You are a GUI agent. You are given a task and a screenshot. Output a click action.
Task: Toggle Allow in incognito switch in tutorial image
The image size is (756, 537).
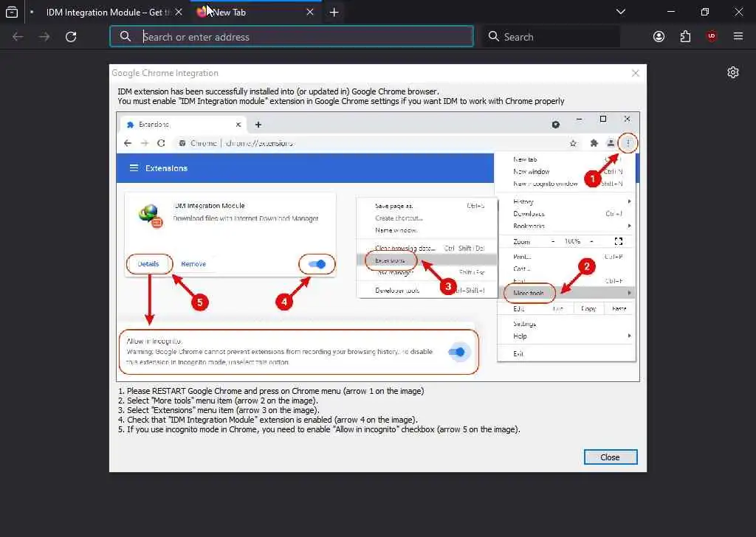click(456, 352)
